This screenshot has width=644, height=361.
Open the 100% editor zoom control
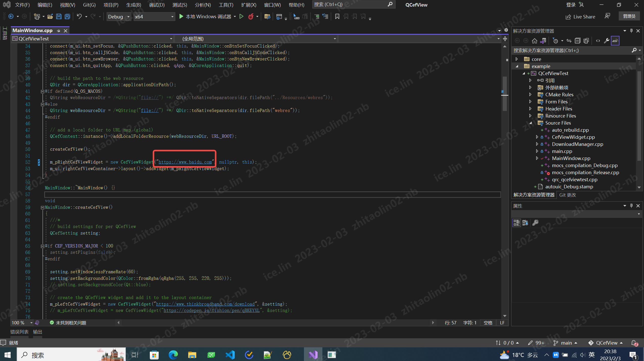click(x=21, y=323)
